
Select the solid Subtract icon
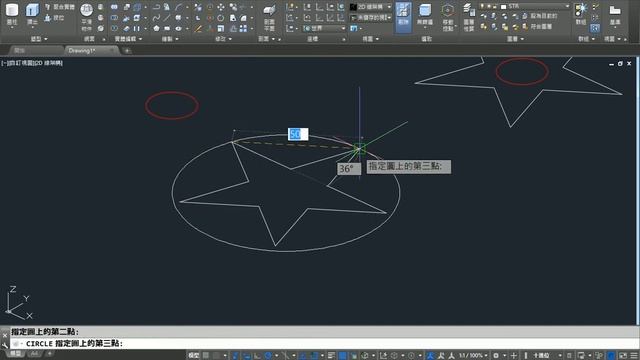click(114, 18)
